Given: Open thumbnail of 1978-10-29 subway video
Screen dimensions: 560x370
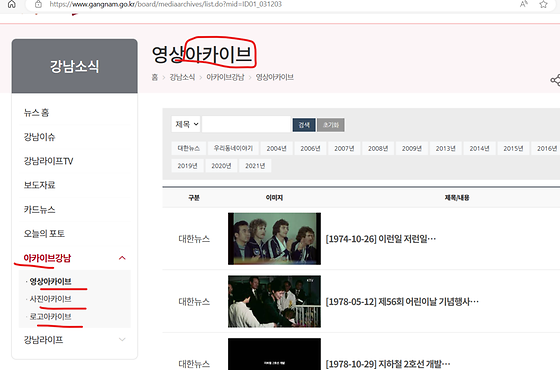Looking at the screenshot, I should coord(274,354).
